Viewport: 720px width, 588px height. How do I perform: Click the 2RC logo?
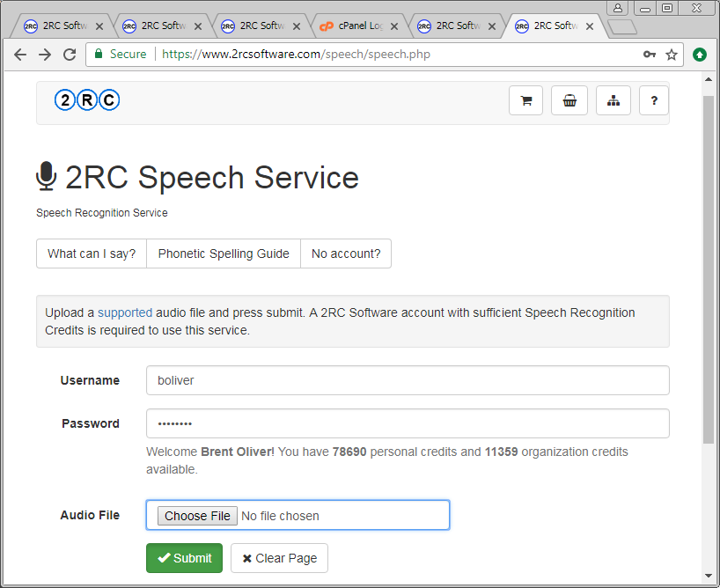87,99
